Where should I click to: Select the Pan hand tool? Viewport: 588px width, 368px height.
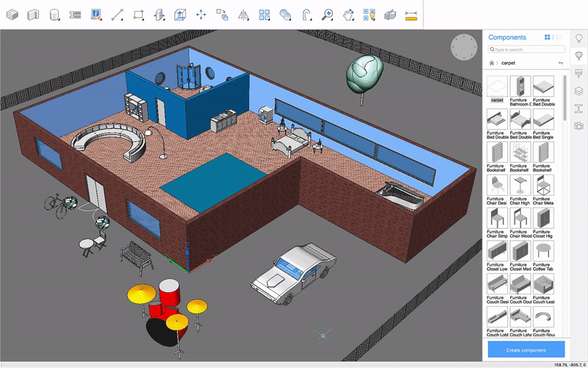click(x=348, y=15)
